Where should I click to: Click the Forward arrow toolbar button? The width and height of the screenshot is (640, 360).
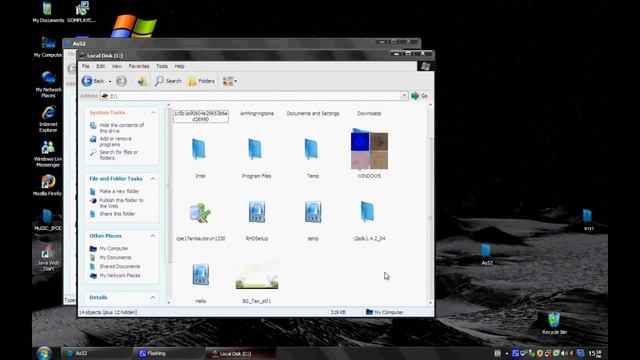pos(121,81)
